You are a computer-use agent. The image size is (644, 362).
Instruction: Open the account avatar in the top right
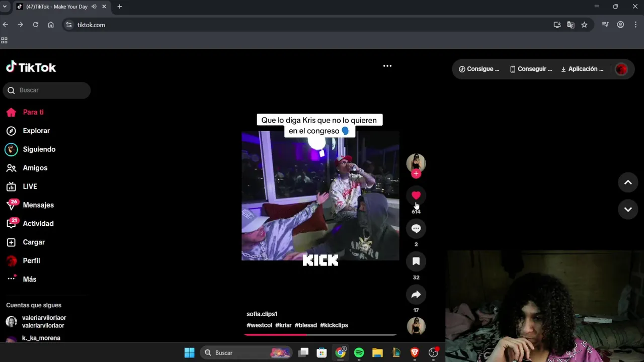621,69
